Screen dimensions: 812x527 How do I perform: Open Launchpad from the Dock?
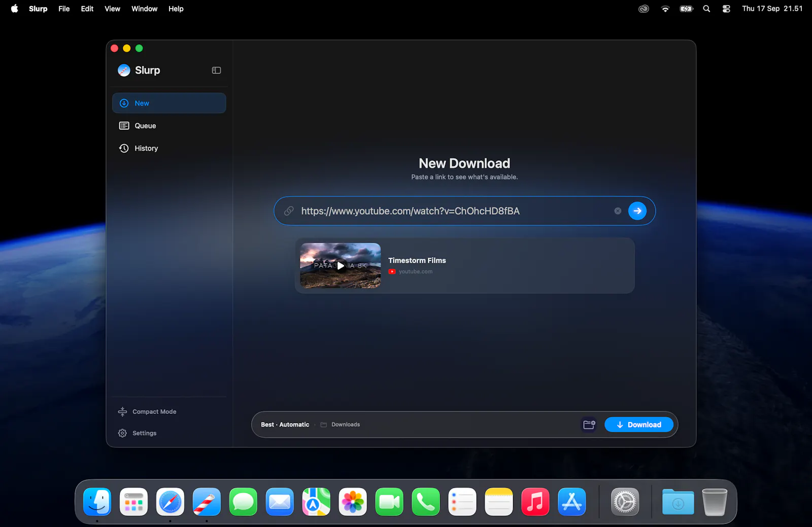tap(133, 502)
